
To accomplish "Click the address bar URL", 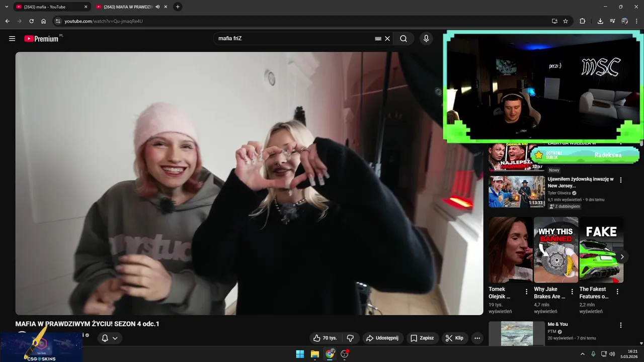I will [x=104, y=21].
